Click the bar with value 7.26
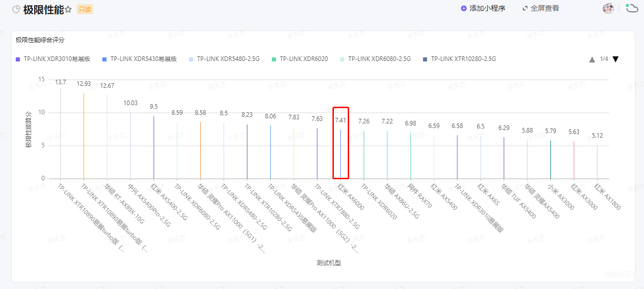The height and width of the screenshot is (289, 644). 364,154
